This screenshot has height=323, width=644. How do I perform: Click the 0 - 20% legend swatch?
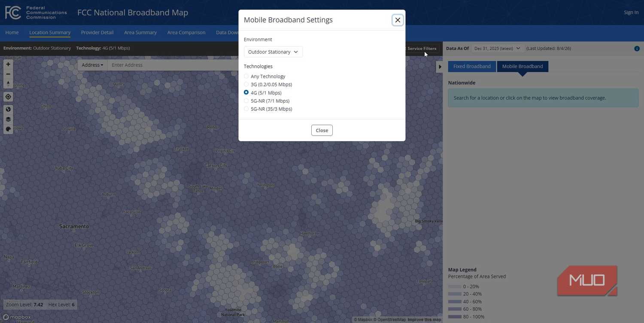tap(454, 286)
